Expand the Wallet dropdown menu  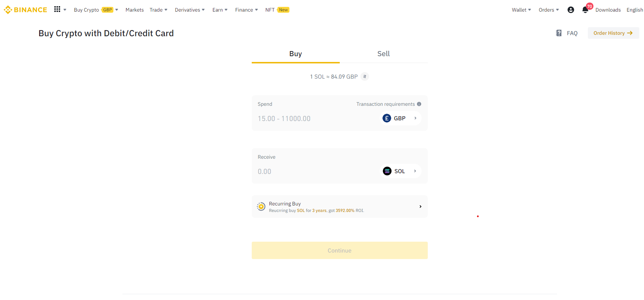(x=521, y=10)
